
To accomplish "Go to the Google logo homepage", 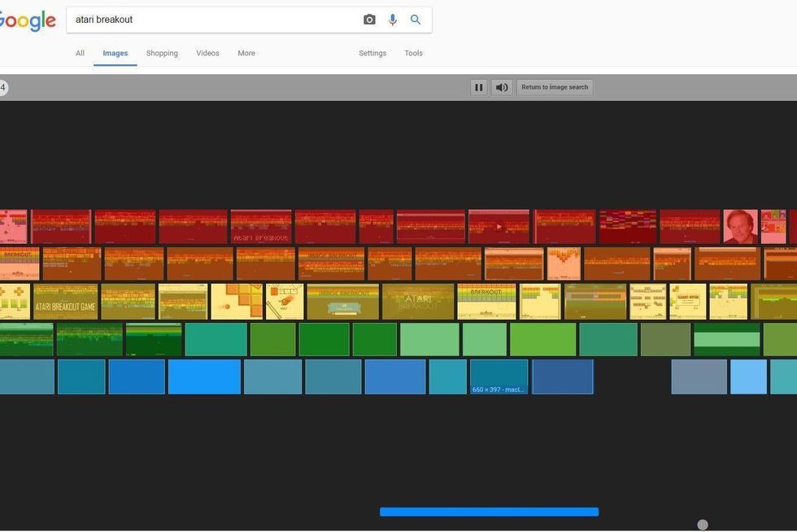I will [26, 21].
